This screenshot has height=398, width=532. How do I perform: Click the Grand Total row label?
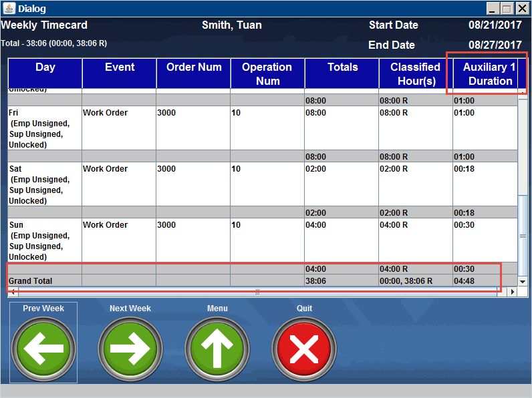pos(31,281)
